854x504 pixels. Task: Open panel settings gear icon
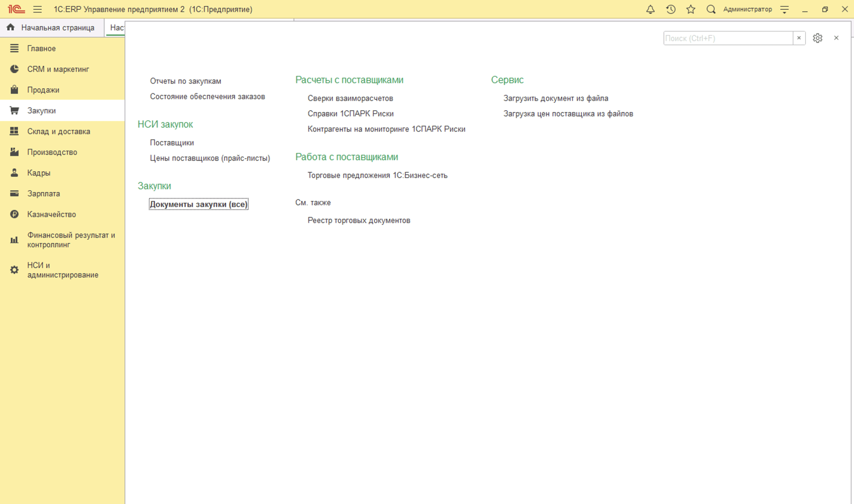click(818, 38)
